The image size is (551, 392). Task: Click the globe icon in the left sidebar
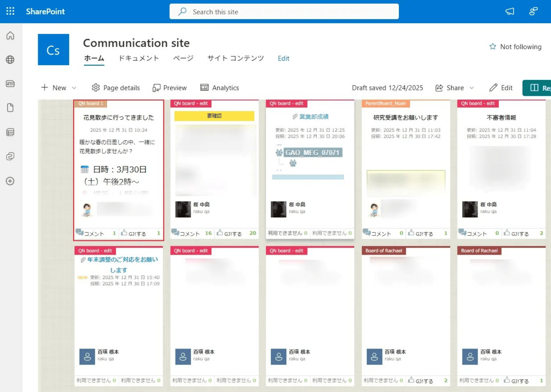(x=10, y=59)
